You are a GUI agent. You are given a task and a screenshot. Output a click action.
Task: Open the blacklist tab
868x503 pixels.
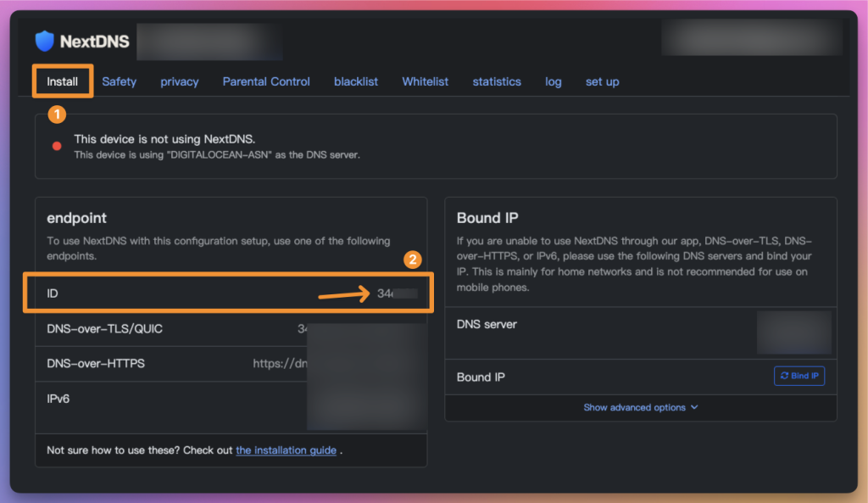356,81
